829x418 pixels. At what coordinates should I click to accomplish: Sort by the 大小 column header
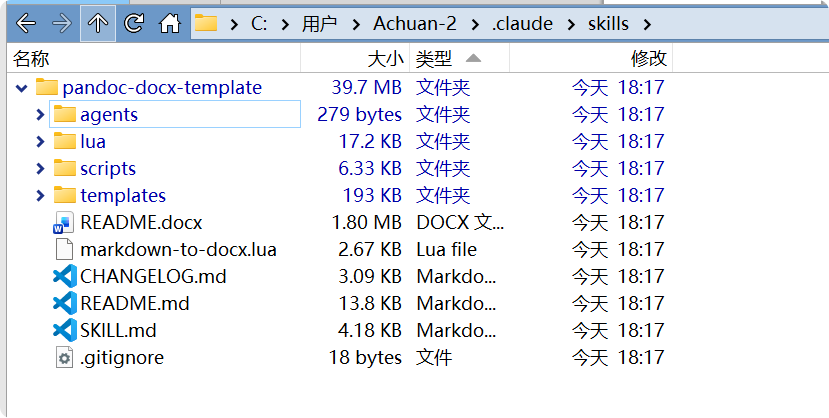click(355, 58)
